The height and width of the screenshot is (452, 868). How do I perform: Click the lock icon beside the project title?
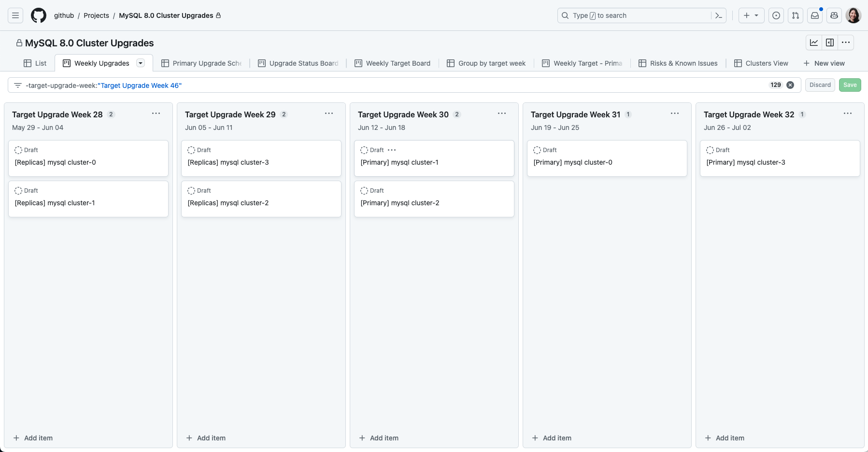point(19,43)
